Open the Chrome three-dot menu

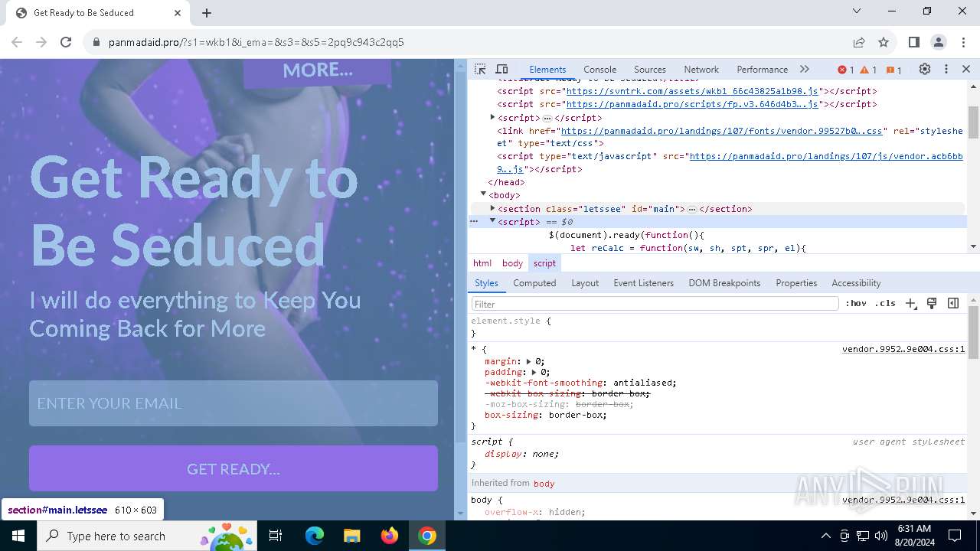[x=962, y=42]
